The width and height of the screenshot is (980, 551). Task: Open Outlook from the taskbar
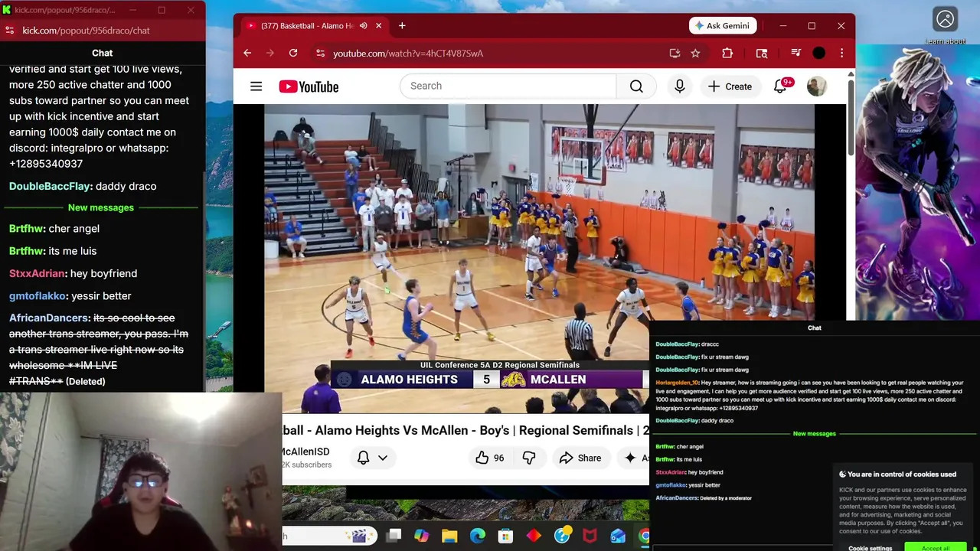coord(618,536)
